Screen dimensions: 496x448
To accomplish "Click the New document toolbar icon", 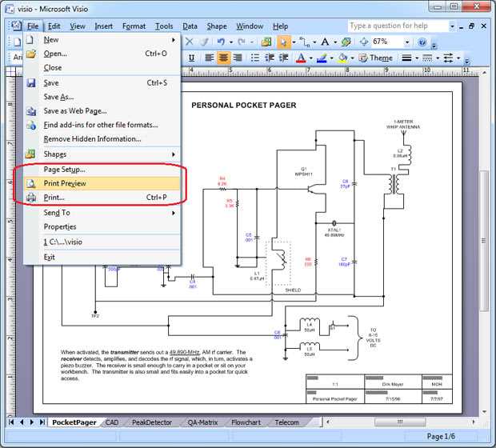I will pos(17,42).
